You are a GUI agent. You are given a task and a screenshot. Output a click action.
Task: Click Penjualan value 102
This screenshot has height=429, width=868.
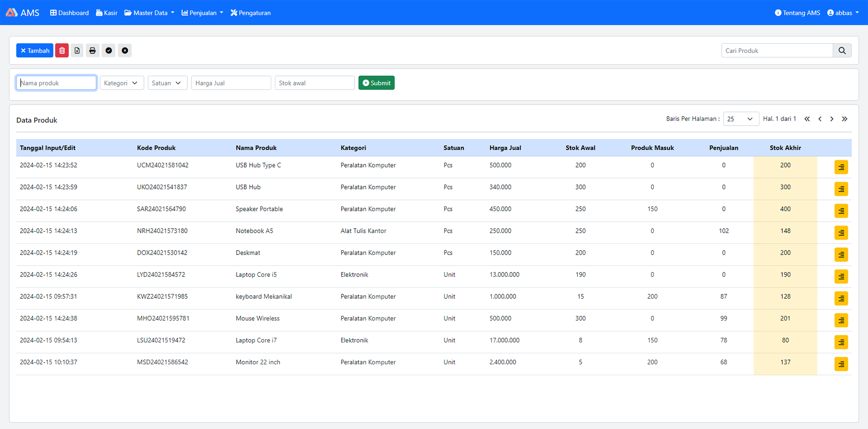point(724,231)
